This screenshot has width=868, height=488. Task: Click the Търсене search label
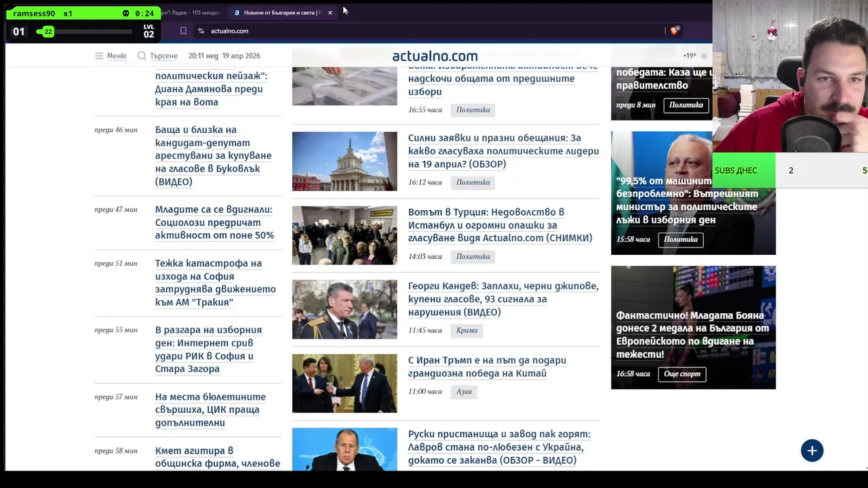point(163,56)
